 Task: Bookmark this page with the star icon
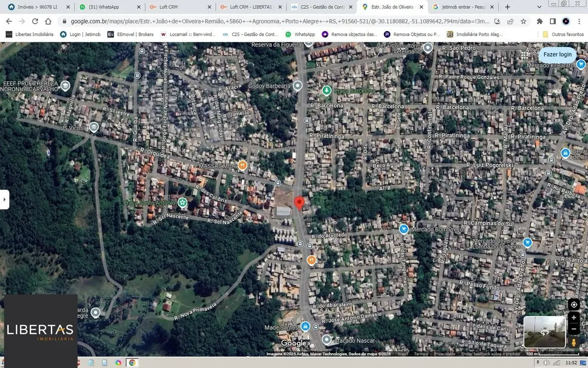pos(523,21)
